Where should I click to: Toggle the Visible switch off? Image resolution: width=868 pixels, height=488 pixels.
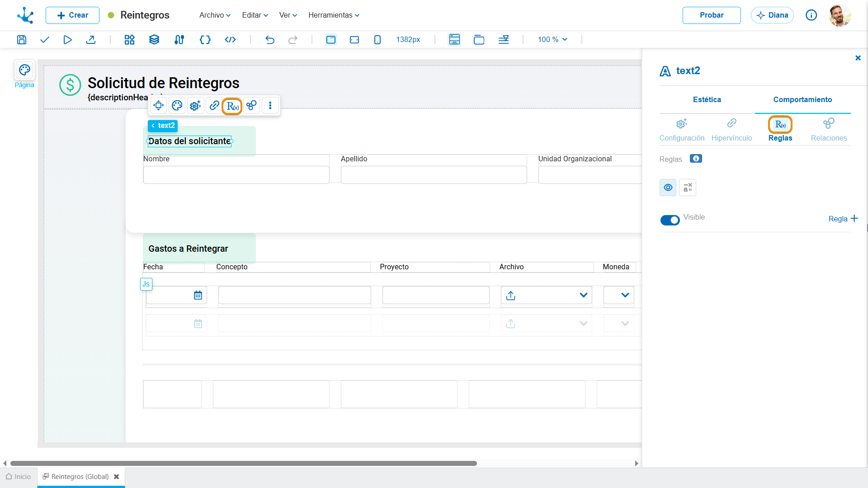click(x=670, y=220)
